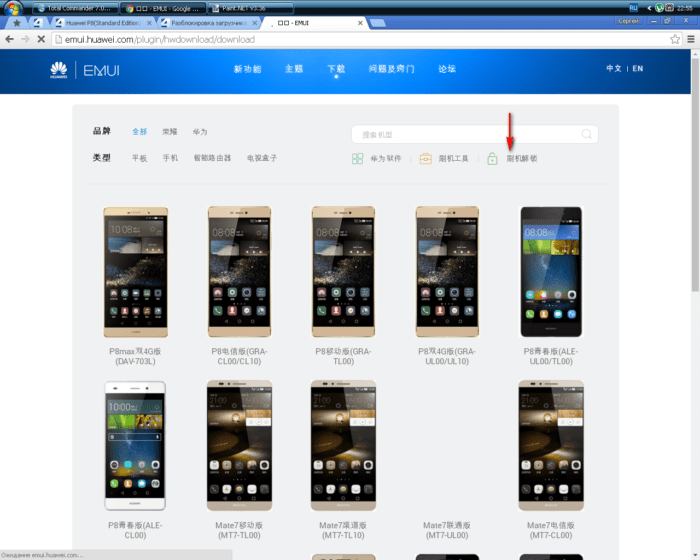The image size is (700, 560).
Task: Open Huawei software grid icon
Action: pos(357,159)
